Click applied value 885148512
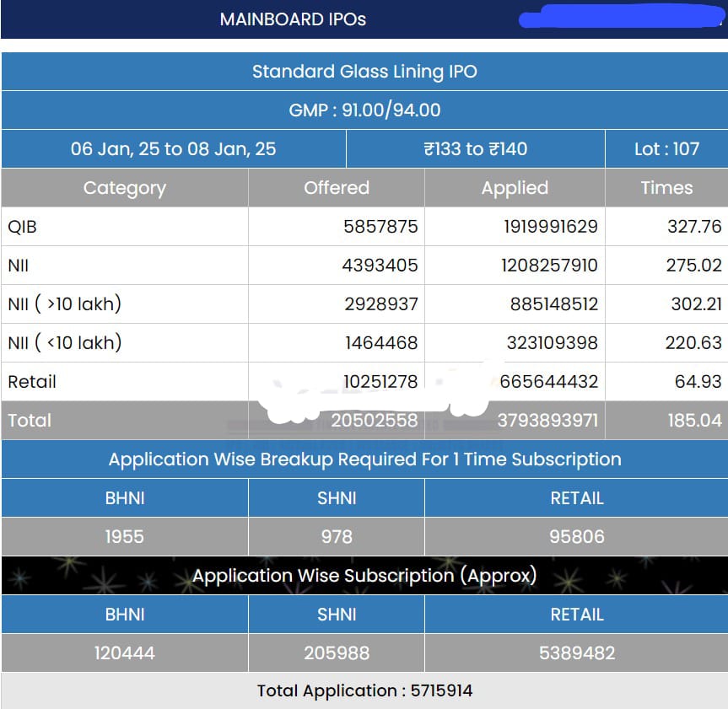 [x=554, y=304]
